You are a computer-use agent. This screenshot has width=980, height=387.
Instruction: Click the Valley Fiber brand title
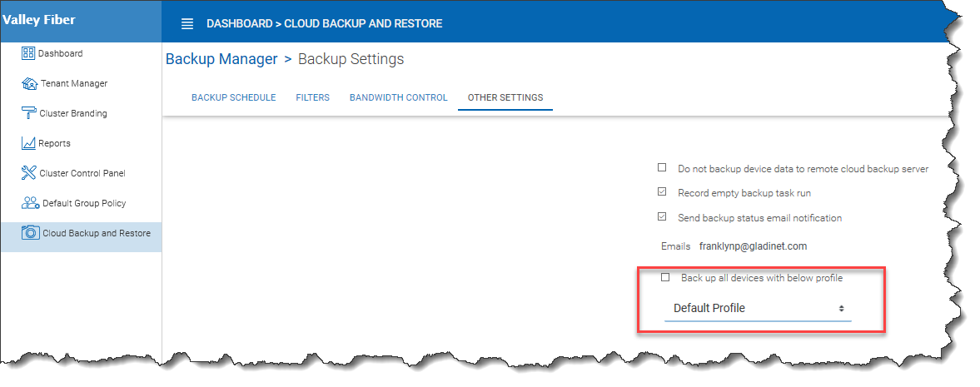click(x=39, y=20)
